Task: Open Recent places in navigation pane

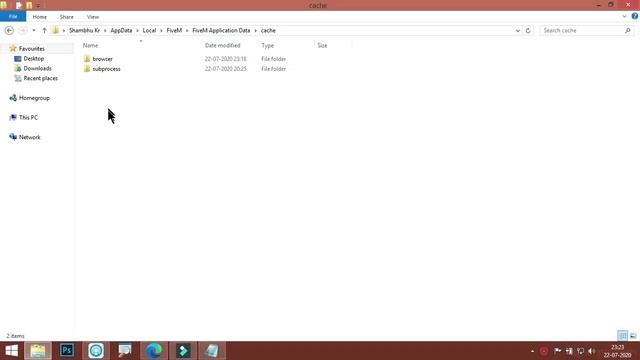Action: point(40,78)
